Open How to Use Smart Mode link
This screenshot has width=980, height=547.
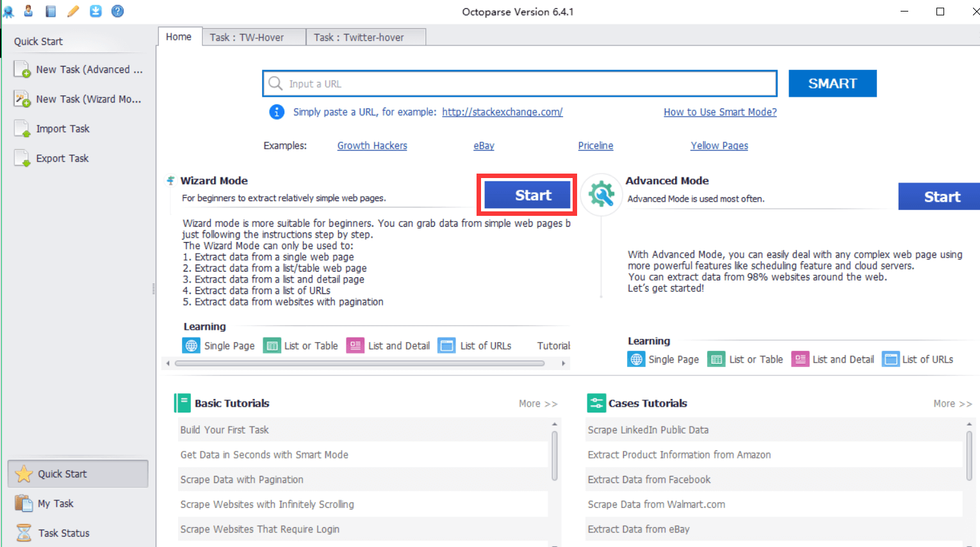pyautogui.click(x=720, y=112)
